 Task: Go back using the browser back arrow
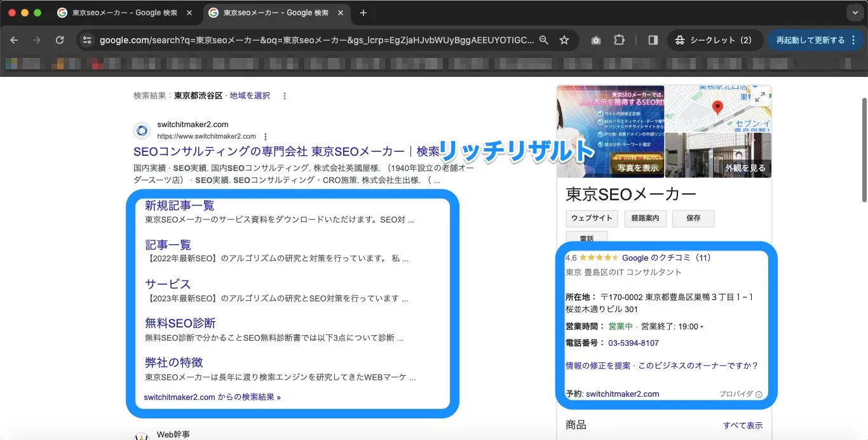coord(14,40)
